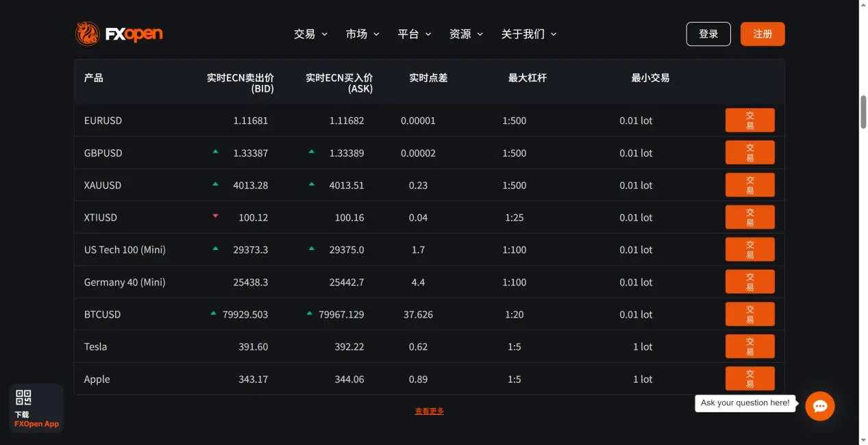Image resolution: width=868 pixels, height=445 pixels.
Task: Select the GBPUSD product name
Action: [103, 153]
